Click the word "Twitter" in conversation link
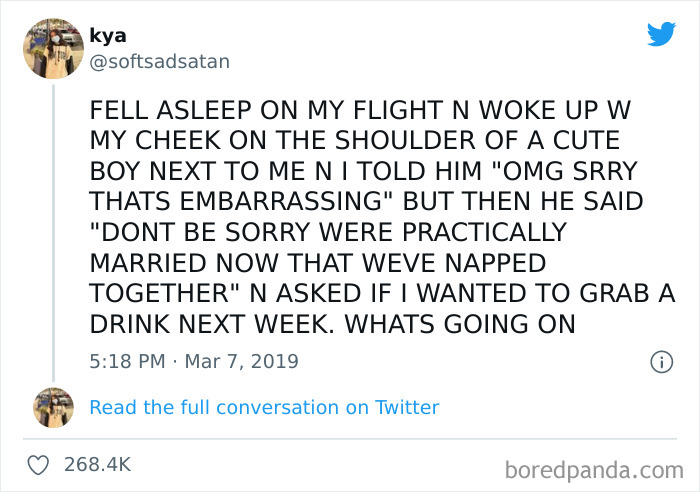 (x=407, y=407)
